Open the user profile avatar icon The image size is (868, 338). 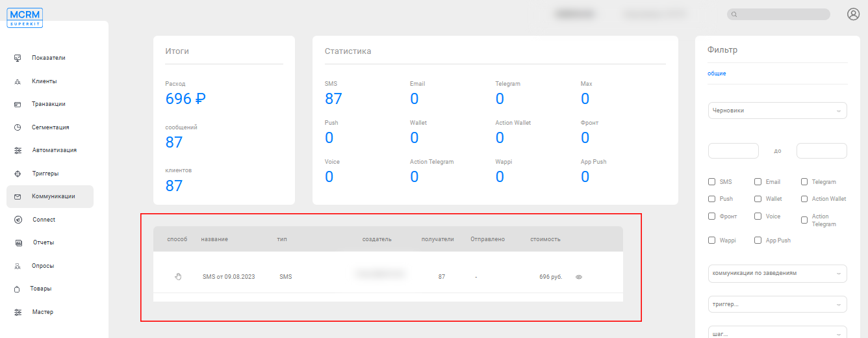pyautogui.click(x=854, y=14)
